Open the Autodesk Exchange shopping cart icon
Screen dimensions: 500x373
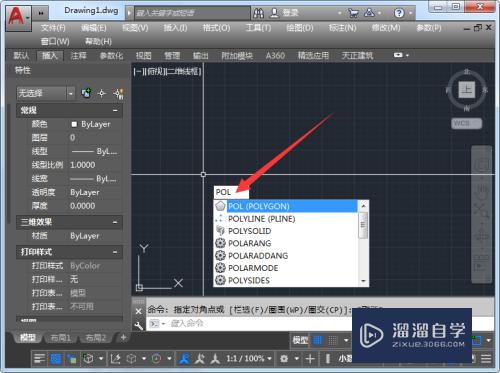coord(353,13)
